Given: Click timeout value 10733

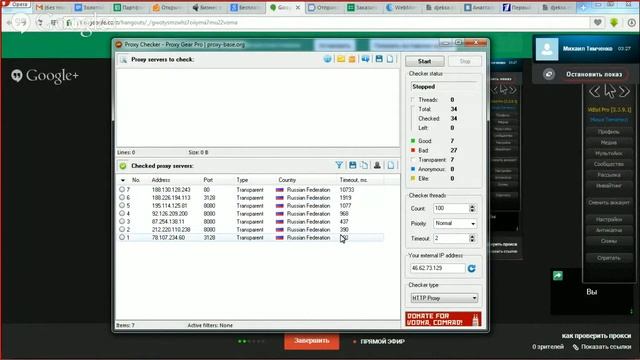Looking at the screenshot, I should tap(347, 190).
